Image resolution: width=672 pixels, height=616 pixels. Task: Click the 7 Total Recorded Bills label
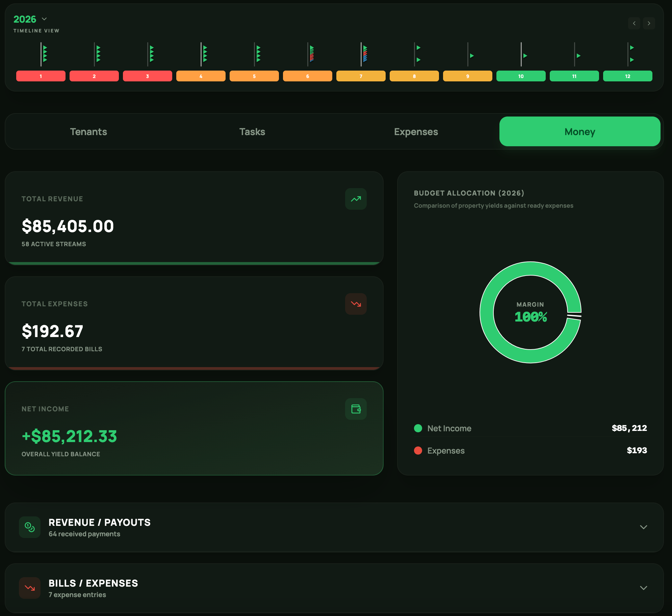pyautogui.click(x=62, y=349)
